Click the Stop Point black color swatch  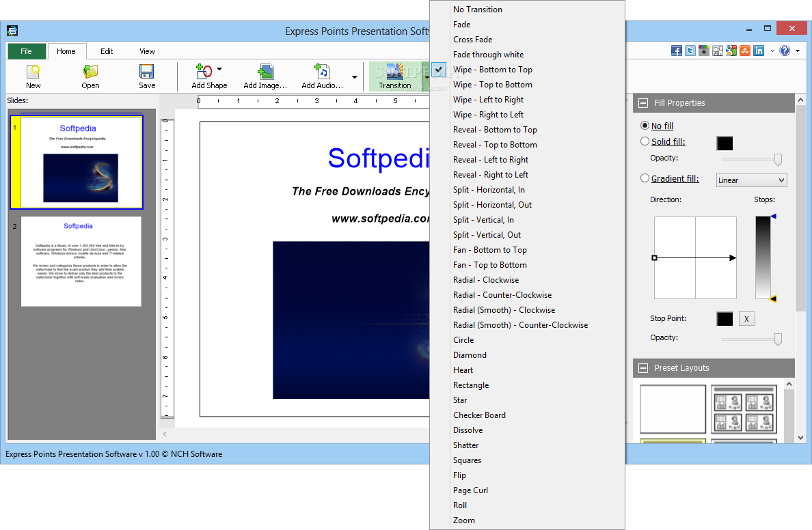click(x=725, y=319)
